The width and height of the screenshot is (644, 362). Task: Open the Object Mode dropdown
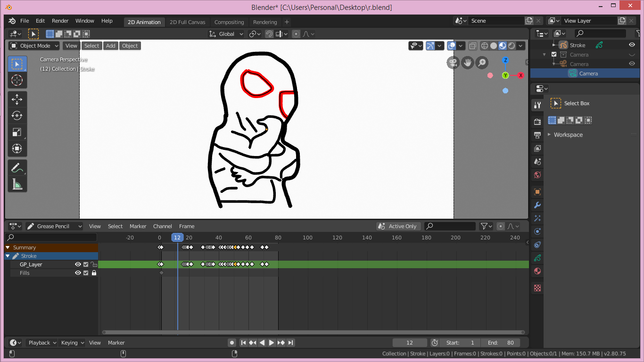click(33, 45)
